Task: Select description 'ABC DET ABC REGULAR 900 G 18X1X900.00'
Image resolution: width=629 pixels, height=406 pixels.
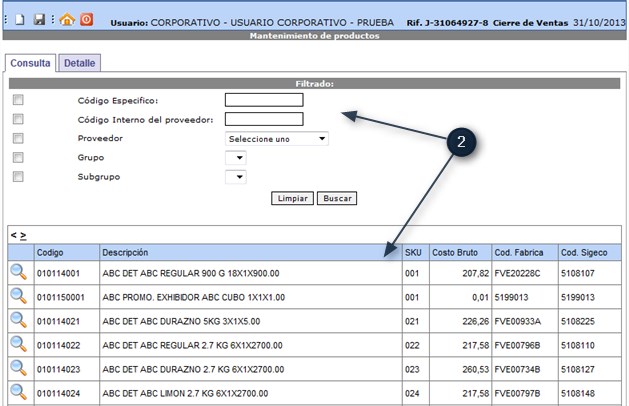Action: point(191,274)
